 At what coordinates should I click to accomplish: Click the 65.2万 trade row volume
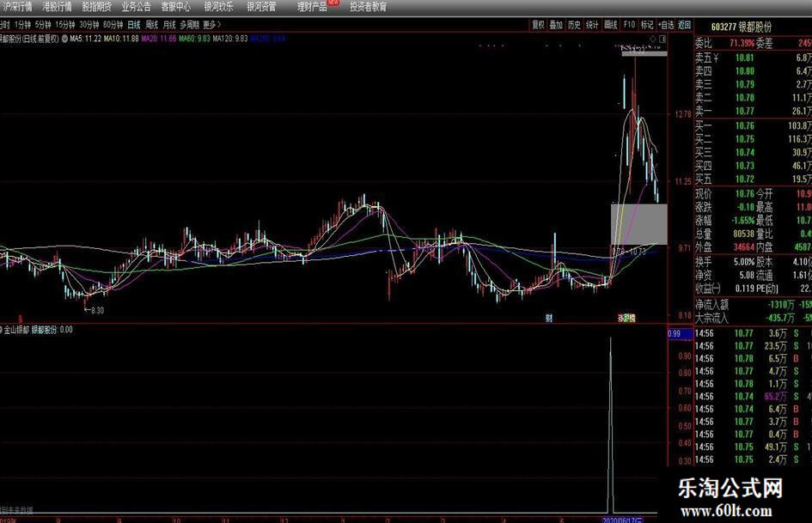tap(775, 397)
